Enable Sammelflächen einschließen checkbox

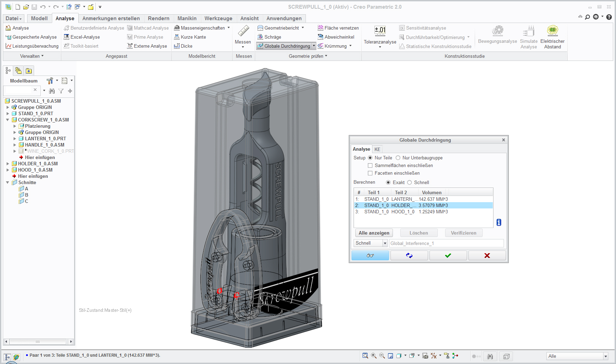(x=370, y=165)
